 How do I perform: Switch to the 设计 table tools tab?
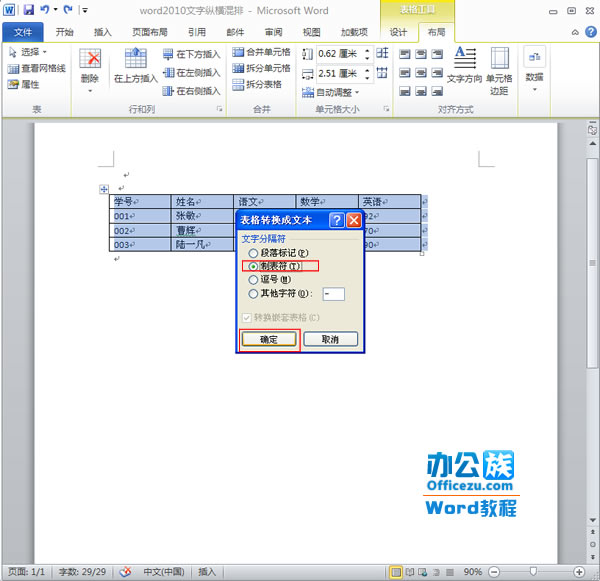pyautogui.click(x=398, y=32)
